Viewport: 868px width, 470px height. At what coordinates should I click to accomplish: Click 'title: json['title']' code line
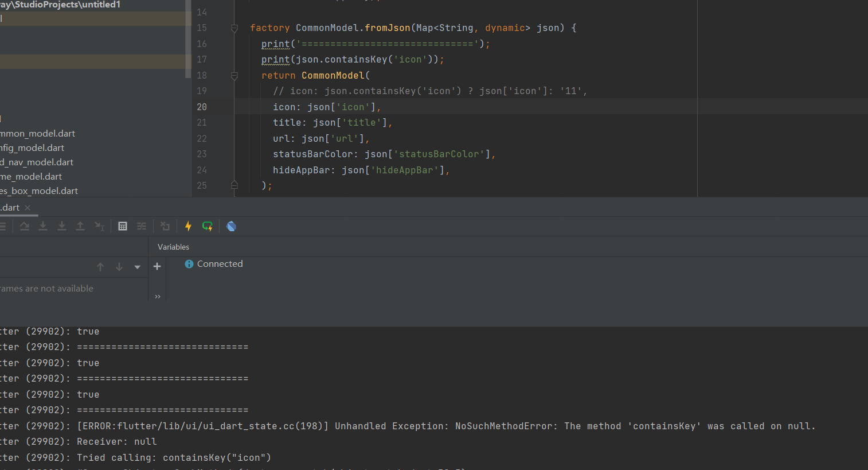tap(333, 123)
